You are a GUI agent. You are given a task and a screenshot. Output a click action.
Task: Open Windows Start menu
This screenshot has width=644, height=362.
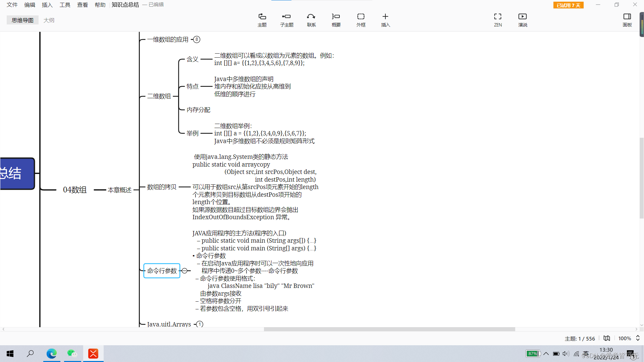click(10, 354)
